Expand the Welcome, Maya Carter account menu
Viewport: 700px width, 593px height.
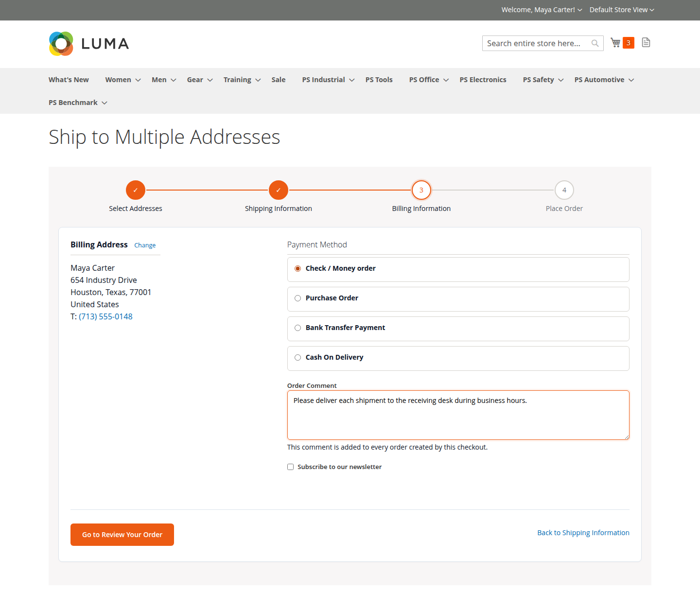[542, 10]
